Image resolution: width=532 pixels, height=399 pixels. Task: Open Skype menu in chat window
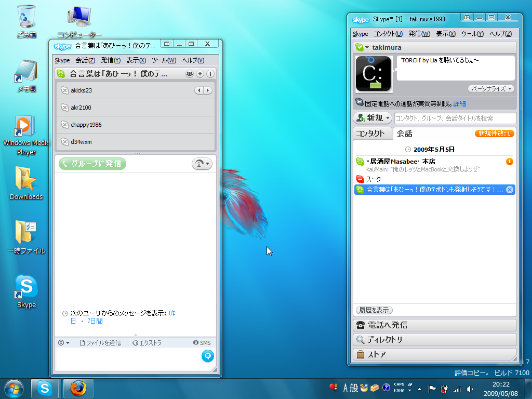coord(62,60)
